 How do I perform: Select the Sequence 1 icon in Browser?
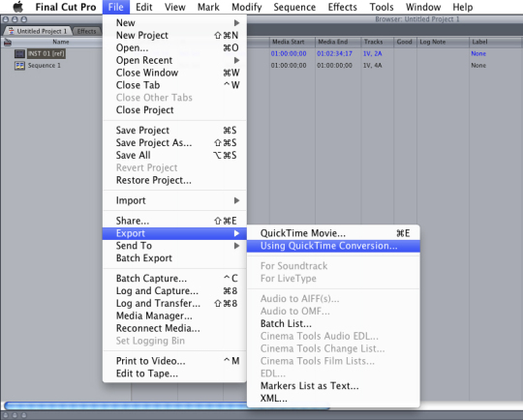click(19, 66)
